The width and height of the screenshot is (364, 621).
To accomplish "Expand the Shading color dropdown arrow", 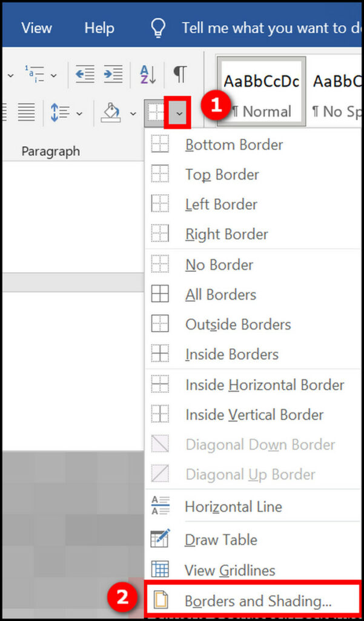I will tap(133, 113).
